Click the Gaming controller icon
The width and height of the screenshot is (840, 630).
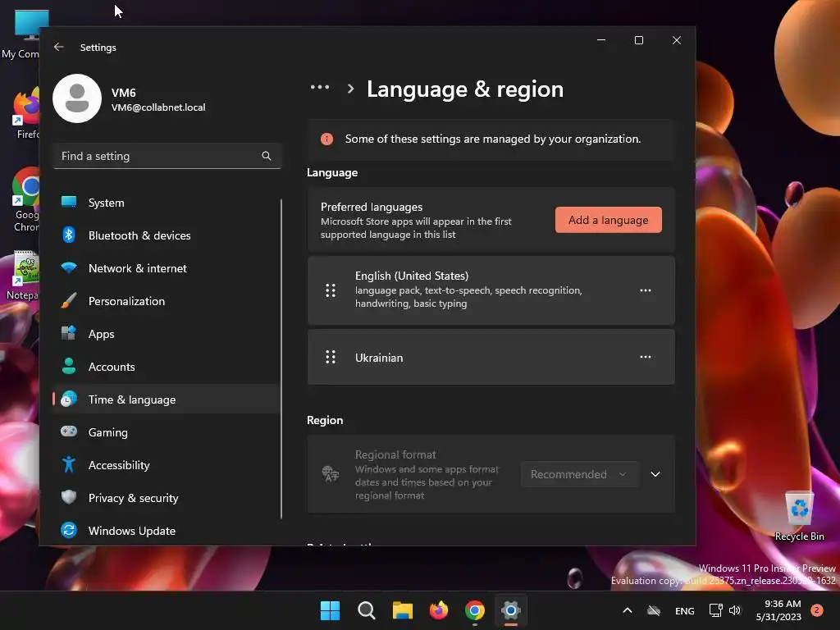[69, 431]
